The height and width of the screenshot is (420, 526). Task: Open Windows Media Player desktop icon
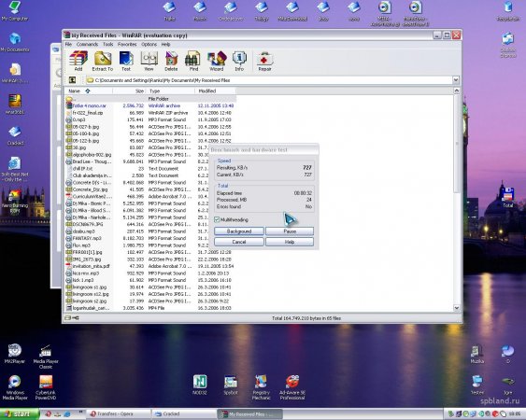pos(15,387)
